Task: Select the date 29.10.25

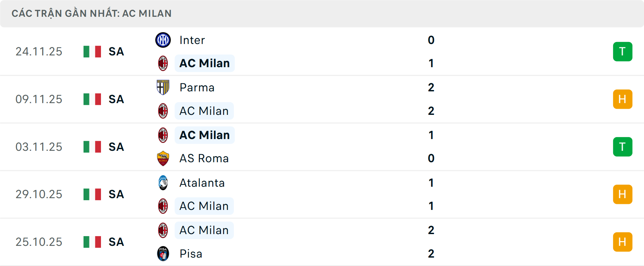Action: pos(39,194)
